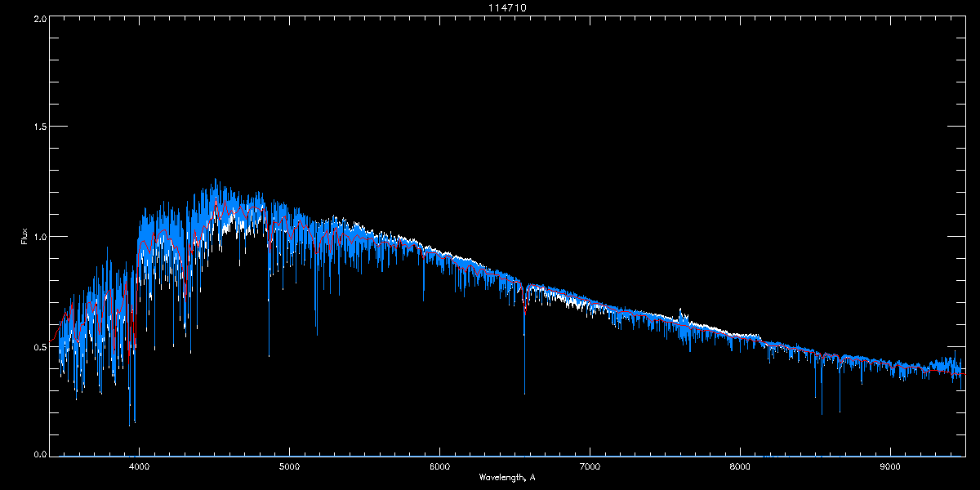Screen dimensions: 980x490
Task: Select the small blue bump near 7600
Action: tap(680, 313)
